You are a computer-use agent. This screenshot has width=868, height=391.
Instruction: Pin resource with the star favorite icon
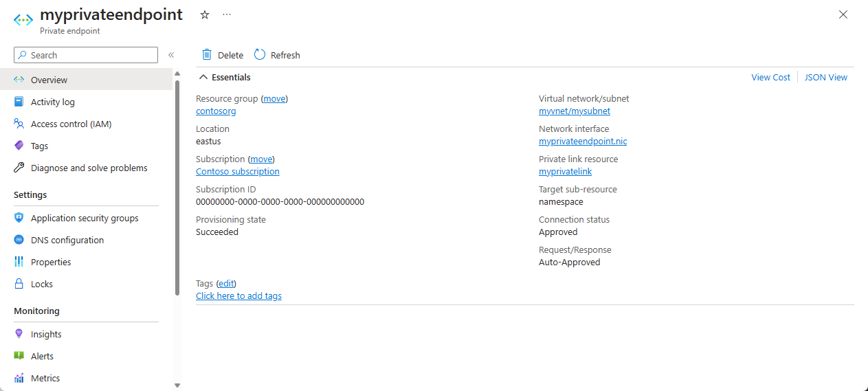204,14
